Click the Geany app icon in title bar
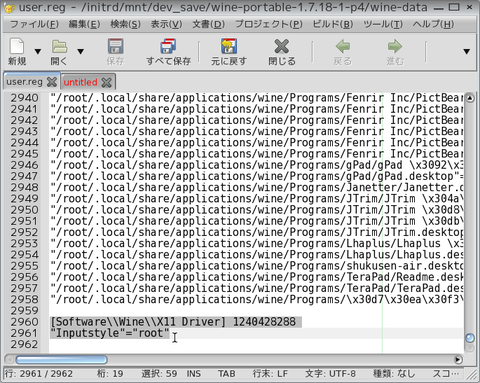Screen dimensions: 480x383 tap(9, 7)
